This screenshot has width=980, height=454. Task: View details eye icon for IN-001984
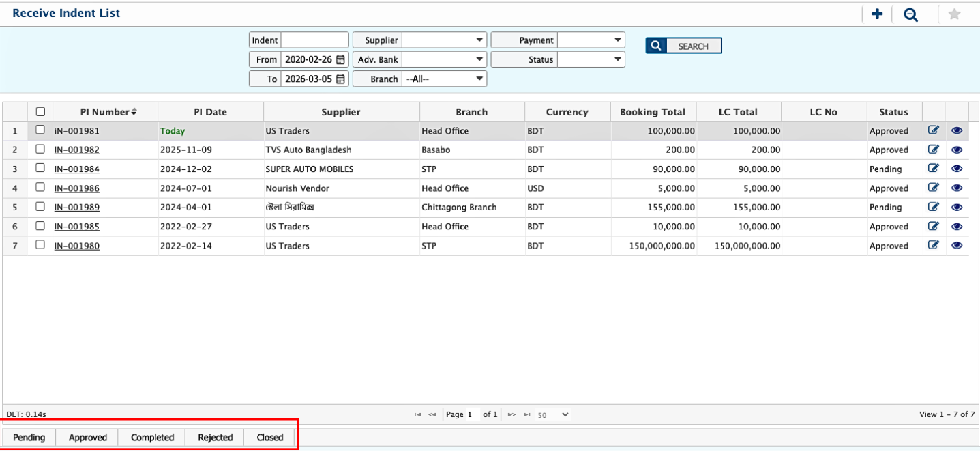pyautogui.click(x=957, y=169)
